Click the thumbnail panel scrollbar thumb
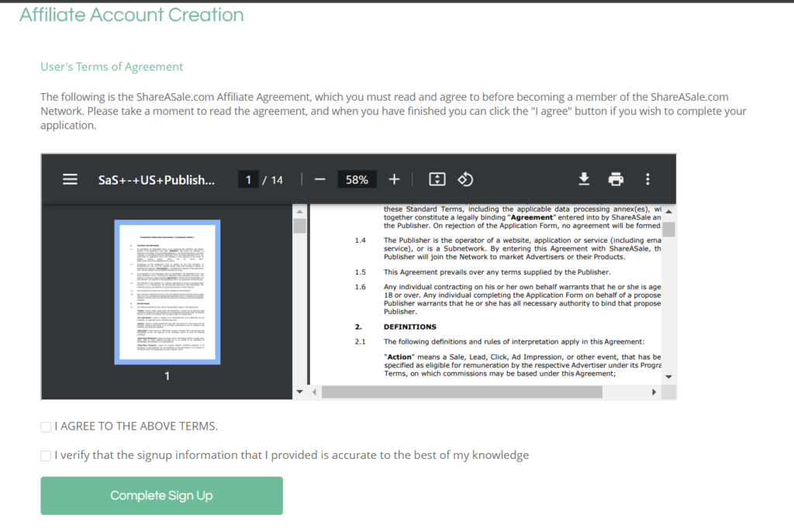Image resolution: width=794 pixels, height=532 pixels. point(300,226)
